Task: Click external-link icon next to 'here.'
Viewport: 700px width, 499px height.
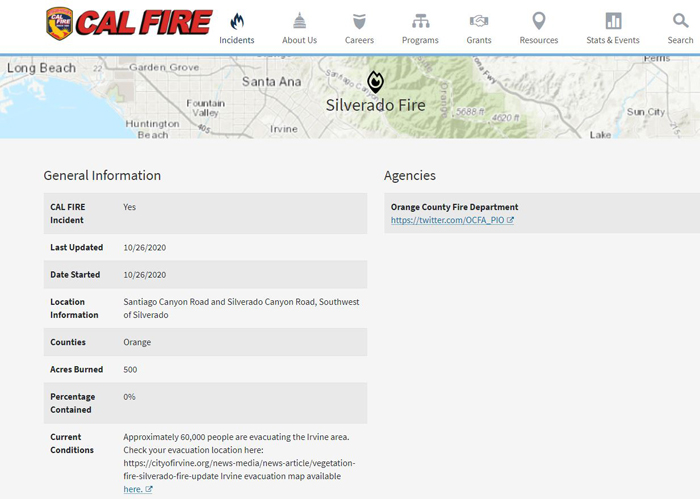Action: tap(149, 489)
